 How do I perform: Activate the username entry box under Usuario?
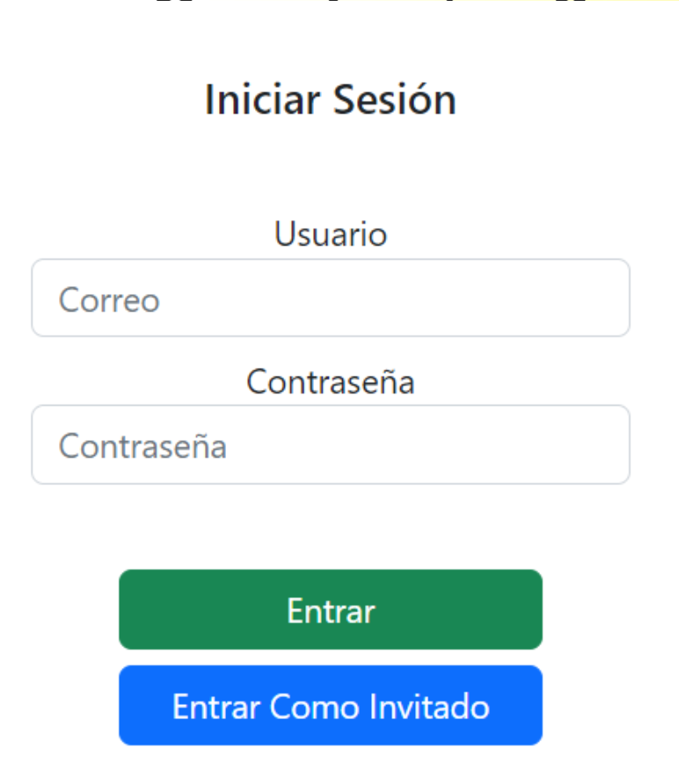click(x=331, y=298)
